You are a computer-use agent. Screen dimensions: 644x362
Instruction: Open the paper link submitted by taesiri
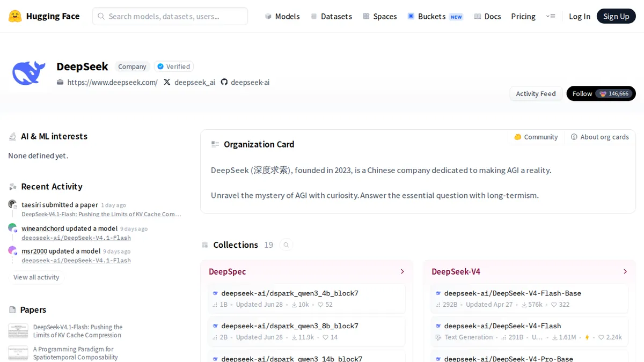[101, 214]
